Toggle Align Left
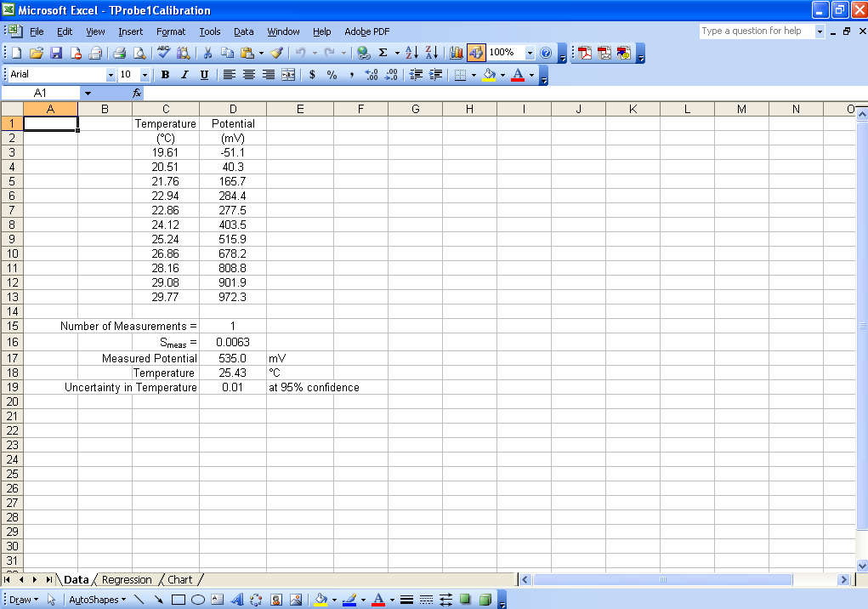Viewport: 868px width, 609px height. coord(230,75)
